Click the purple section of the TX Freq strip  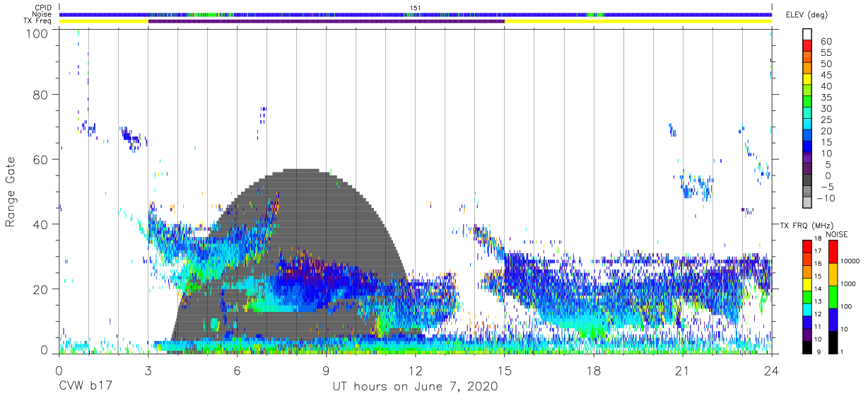point(326,21)
